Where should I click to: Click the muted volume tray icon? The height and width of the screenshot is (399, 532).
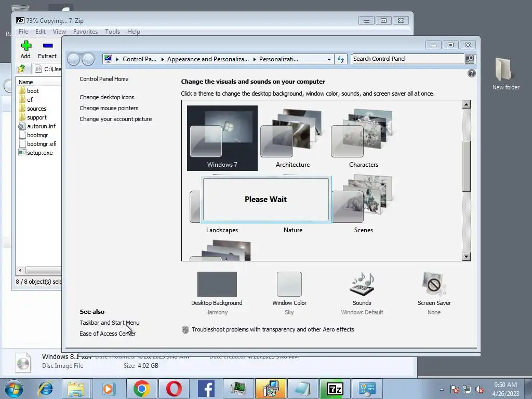[x=480, y=389]
